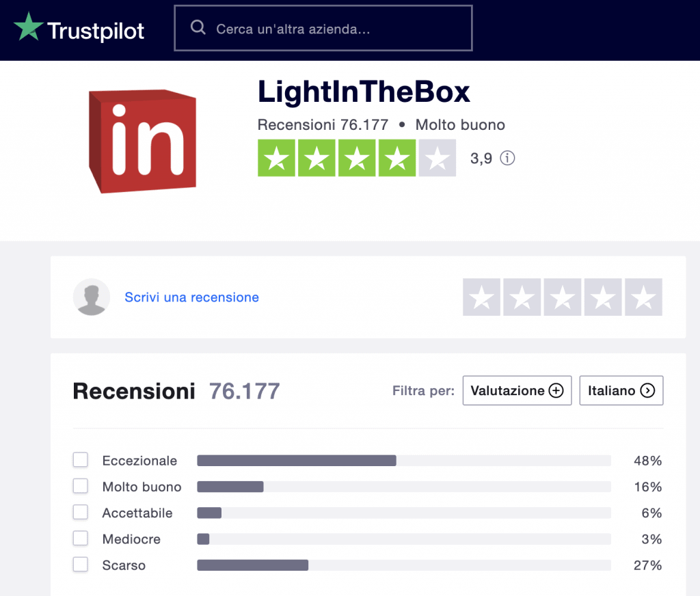
Task: Rate two stars in review widget
Action: pos(522,297)
